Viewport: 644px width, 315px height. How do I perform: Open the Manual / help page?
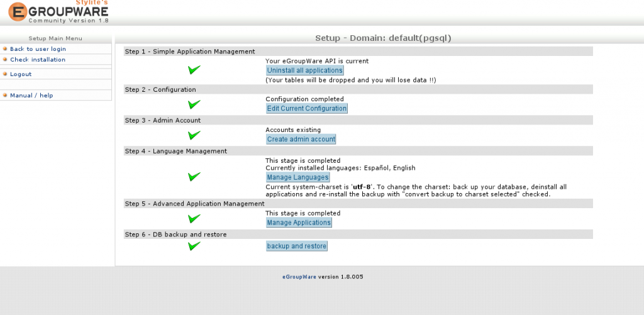(x=31, y=96)
